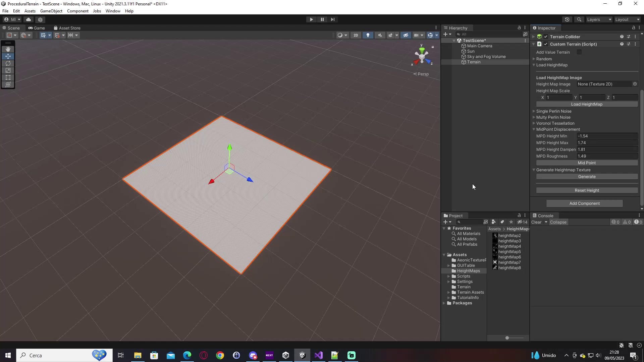
Task: Open the GameObject menu
Action: 51,11
